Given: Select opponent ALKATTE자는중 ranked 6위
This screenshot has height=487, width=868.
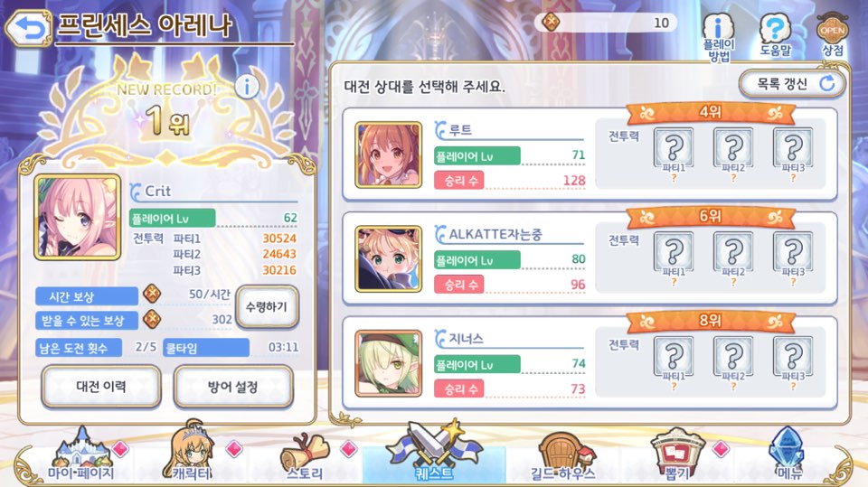Looking at the screenshot, I should click(x=590, y=258).
